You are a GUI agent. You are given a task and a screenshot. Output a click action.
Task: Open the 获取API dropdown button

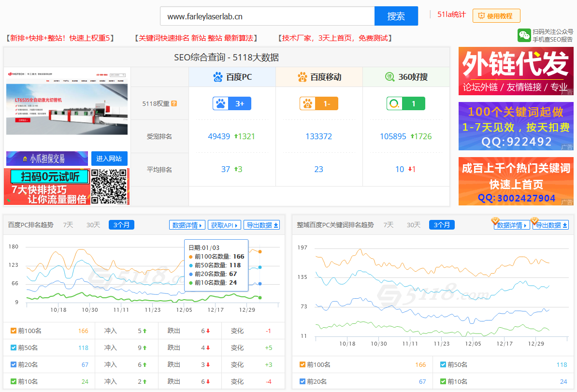(x=224, y=225)
